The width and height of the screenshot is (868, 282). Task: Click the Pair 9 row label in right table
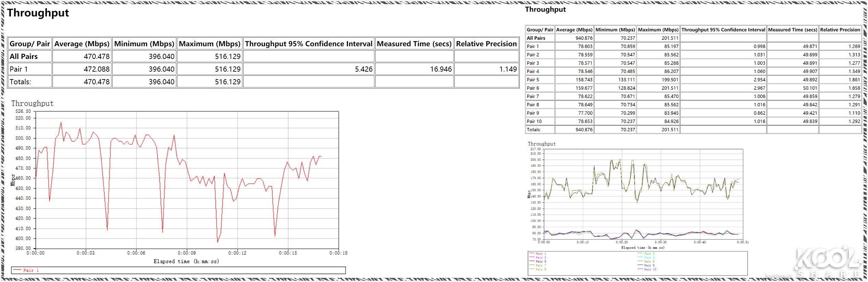(533, 113)
